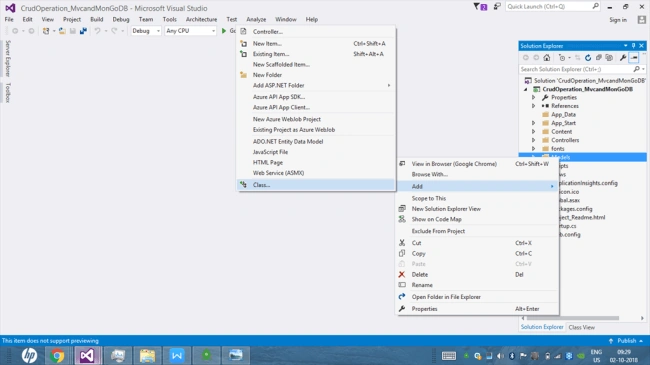Image resolution: width=650 pixels, height=365 pixels.
Task: Select Class... from the Add submenu
Action: [x=316, y=185]
